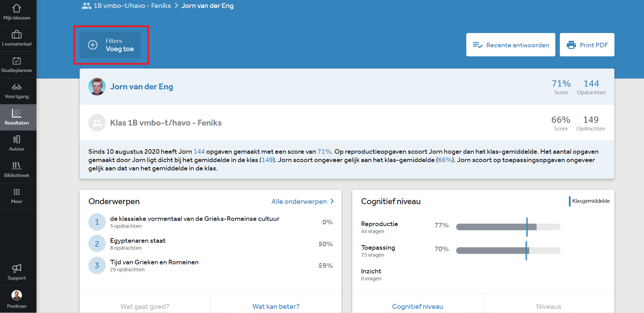
Task: Open Auteur pencil-ruler icon
Action: click(17, 139)
